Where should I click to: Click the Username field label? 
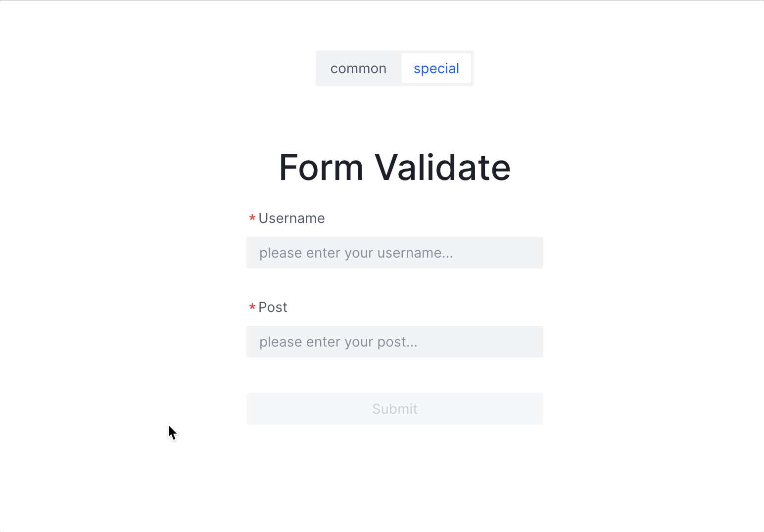pos(291,218)
